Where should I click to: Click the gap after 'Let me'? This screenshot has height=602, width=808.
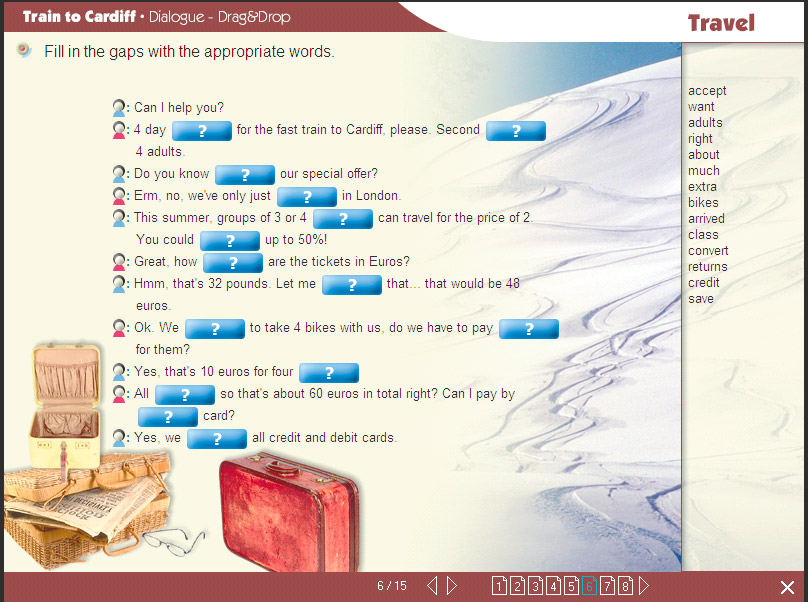tap(352, 285)
